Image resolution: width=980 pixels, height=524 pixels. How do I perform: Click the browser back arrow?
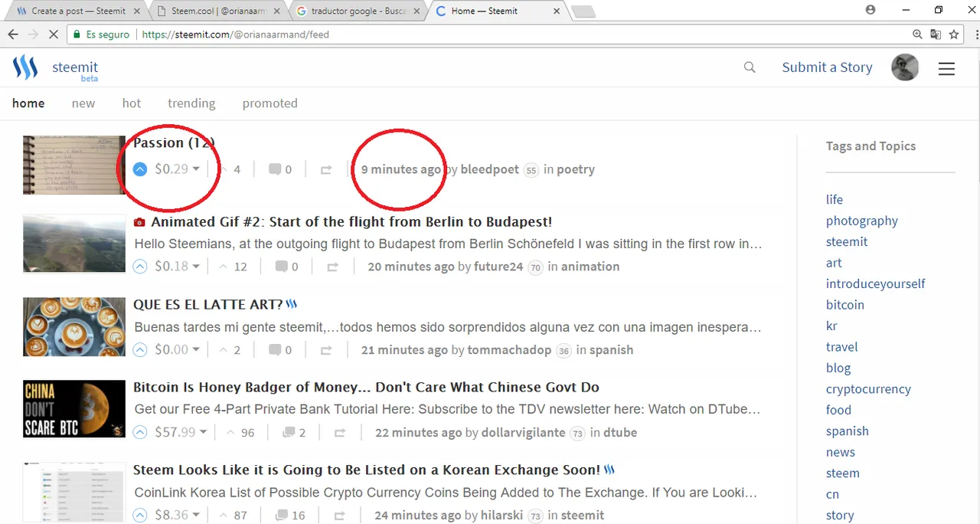pyautogui.click(x=13, y=34)
